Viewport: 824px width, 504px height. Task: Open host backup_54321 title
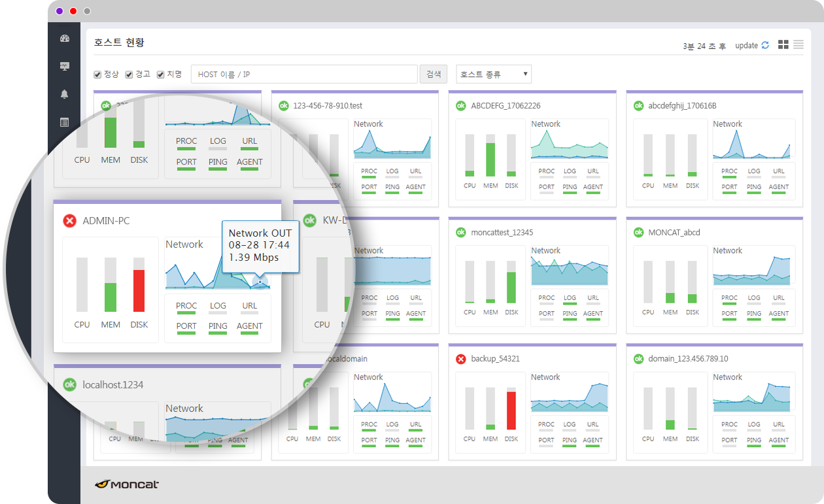coord(495,359)
